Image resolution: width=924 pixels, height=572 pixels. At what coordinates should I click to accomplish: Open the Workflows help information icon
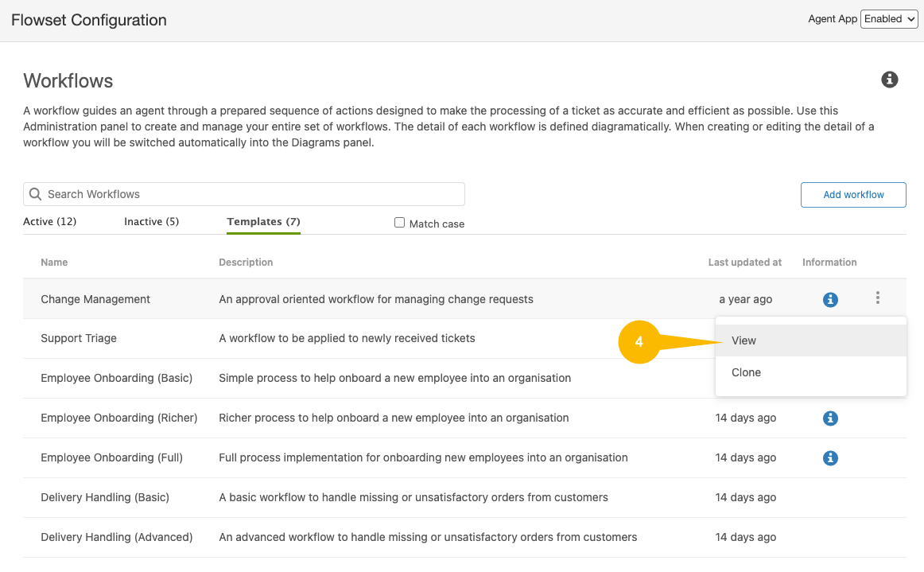(x=889, y=80)
